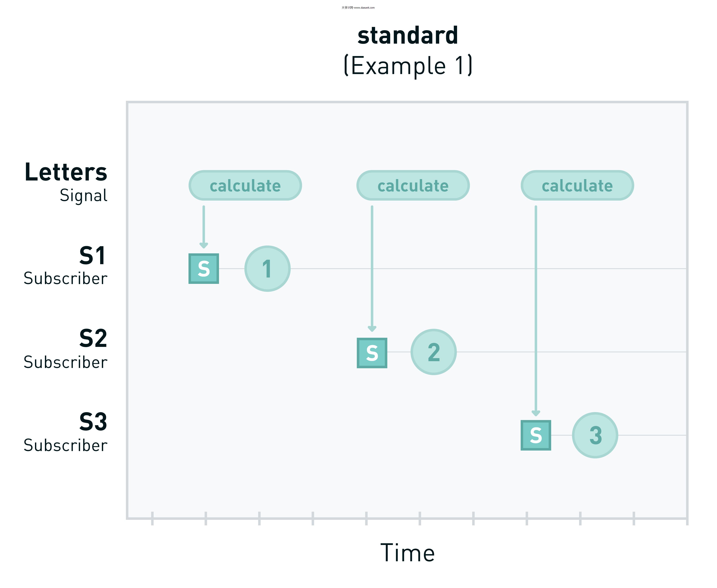
Task: Select the S3 Subscriber label
Action: point(66,432)
